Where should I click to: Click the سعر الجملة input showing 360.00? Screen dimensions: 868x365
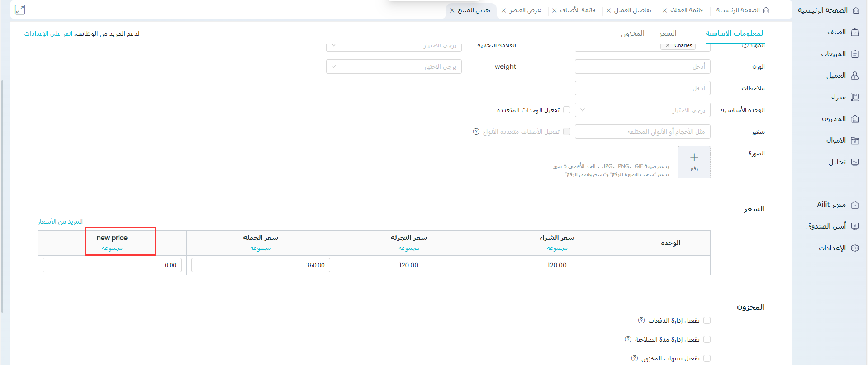tap(261, 265)
